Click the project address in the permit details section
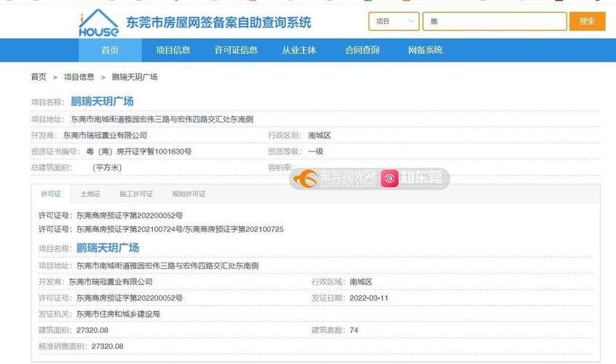 167,266
